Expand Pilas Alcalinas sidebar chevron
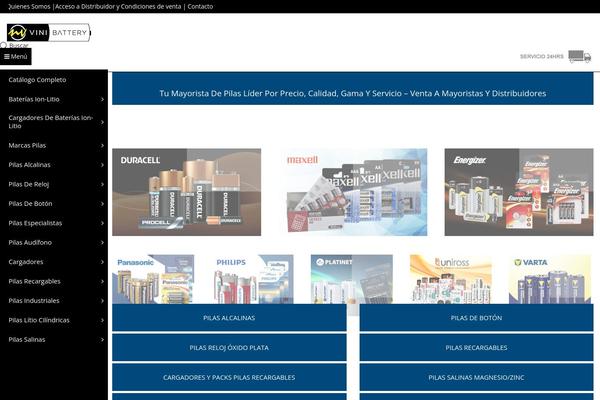This screenshot has width=600, height=400. [102, 165]
